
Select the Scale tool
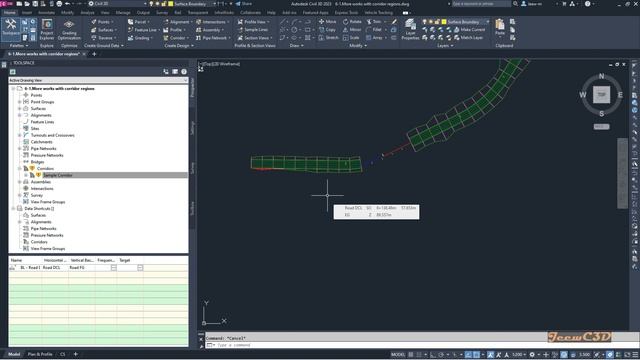point(351,38)
